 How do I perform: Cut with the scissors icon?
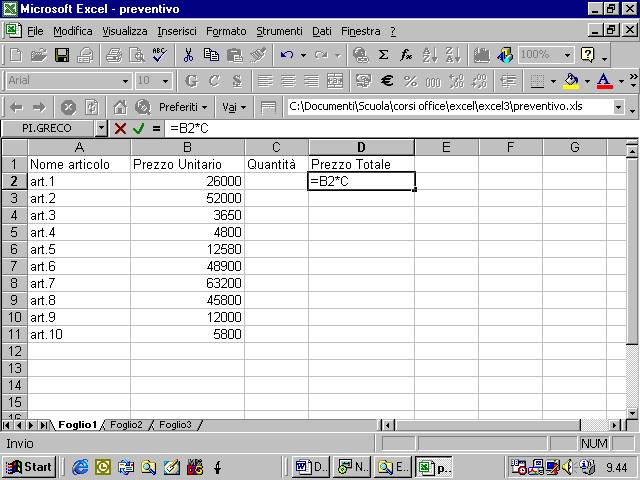[x=188, y=55]
